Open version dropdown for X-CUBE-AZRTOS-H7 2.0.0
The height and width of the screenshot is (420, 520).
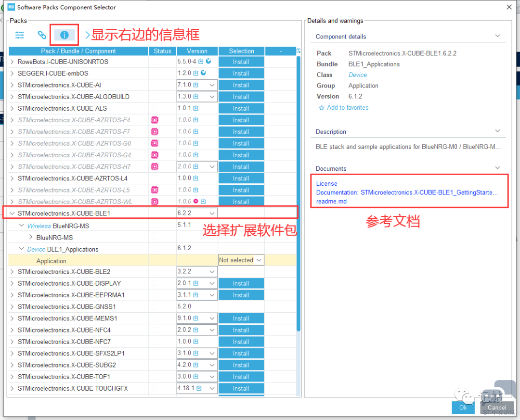pyautogui.click(x=212, y=167)
